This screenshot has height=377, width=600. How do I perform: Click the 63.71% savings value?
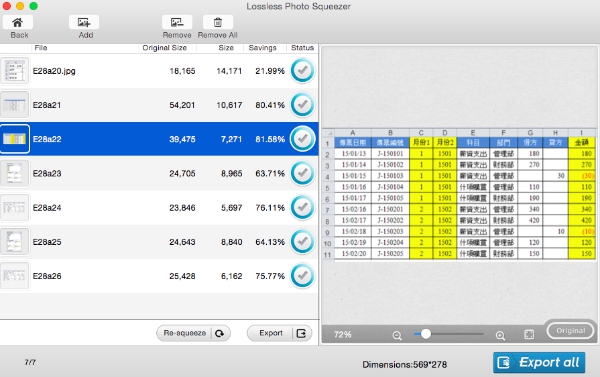tap(270, 173)
